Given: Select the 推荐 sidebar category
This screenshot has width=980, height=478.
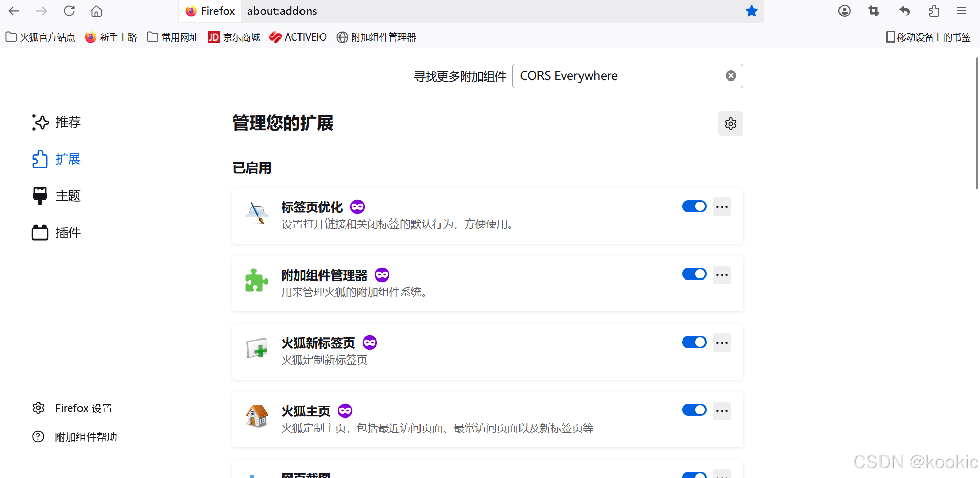Looking at the screenshot, I should 56,123.
